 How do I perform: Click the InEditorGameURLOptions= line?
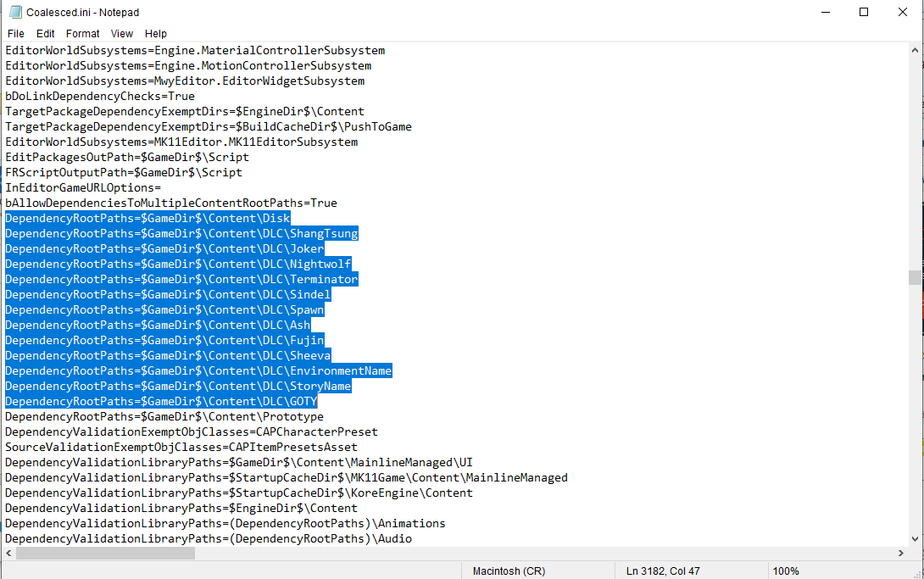[83, 187]
